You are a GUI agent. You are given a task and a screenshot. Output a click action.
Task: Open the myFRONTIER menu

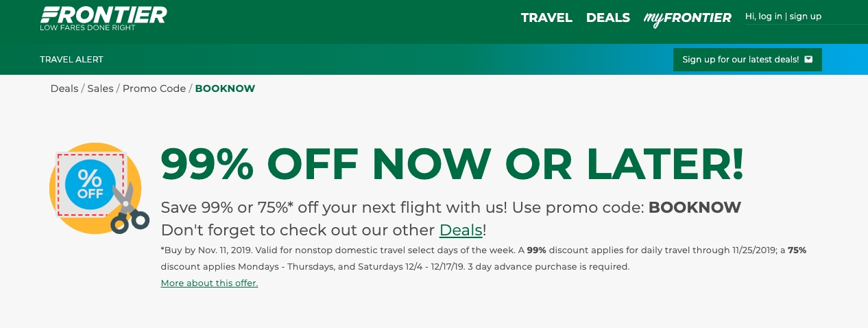point(687,18)
